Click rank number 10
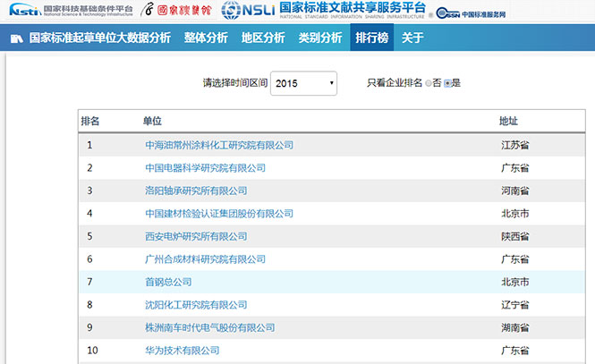Viewport: 595px width, 364px height. click(92, 351)
